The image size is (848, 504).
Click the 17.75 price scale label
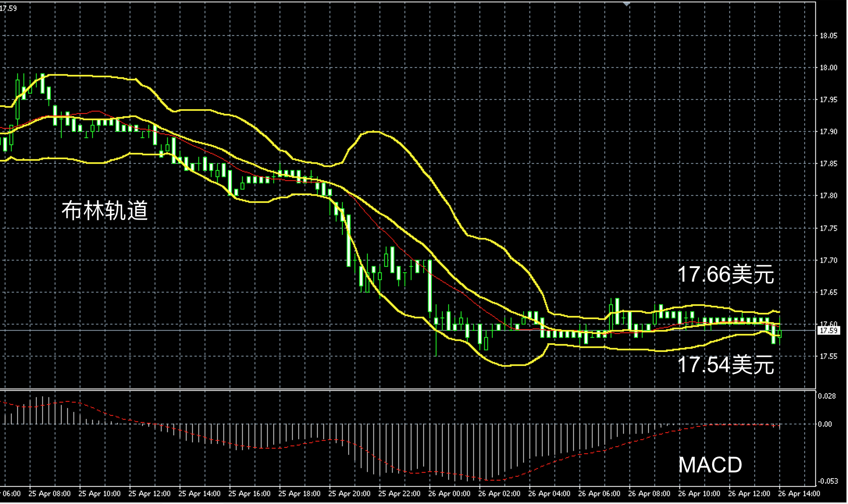coord(828,228)
